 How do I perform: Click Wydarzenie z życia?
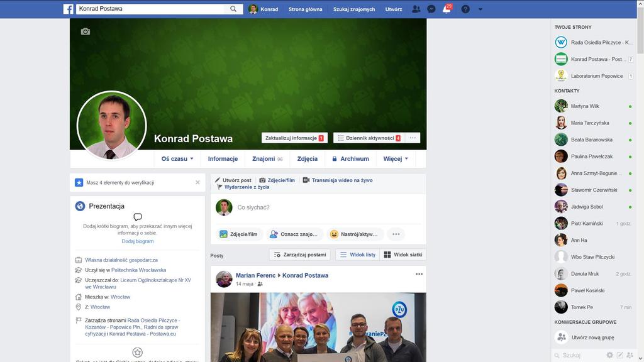point(243,187)
